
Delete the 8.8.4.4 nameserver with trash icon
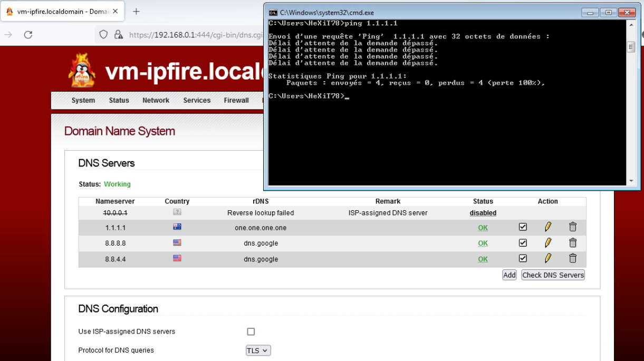click(x=573, y=258)
